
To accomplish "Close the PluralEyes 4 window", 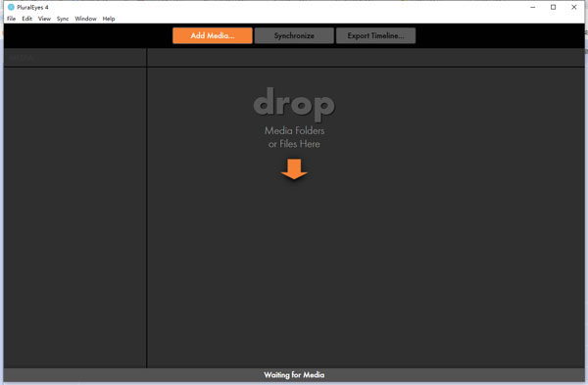I will 573,7.
